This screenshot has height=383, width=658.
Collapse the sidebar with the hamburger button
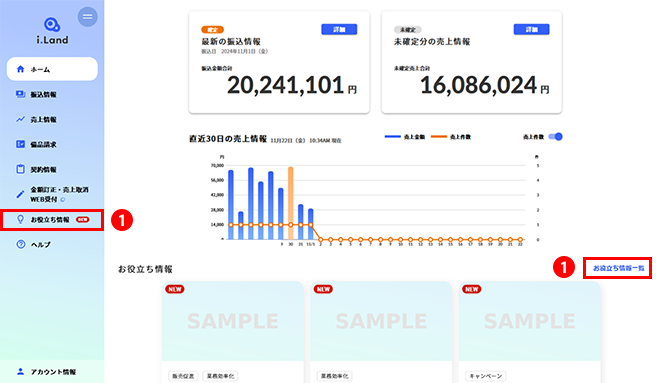pyautogui.click(x=88, y=17)
